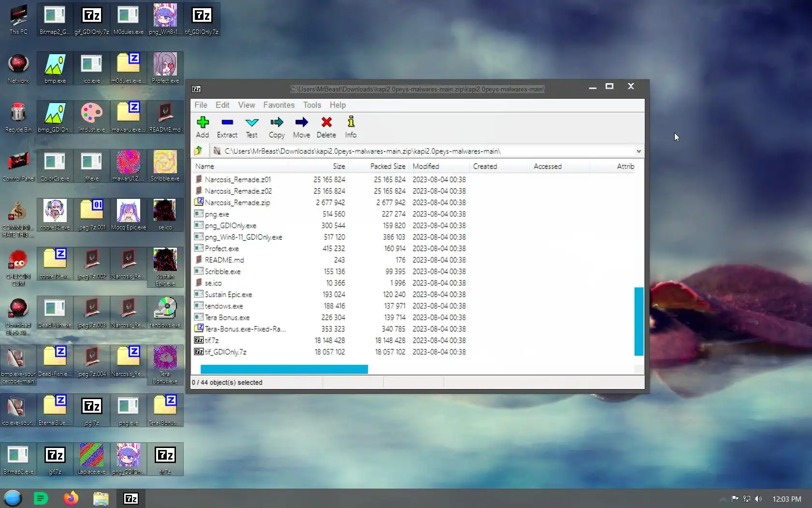The height and width of the screenshot is (508, 812).
Task: Sort by the Attrib column header
Action: pyautogui.click(x=612, y=166)
